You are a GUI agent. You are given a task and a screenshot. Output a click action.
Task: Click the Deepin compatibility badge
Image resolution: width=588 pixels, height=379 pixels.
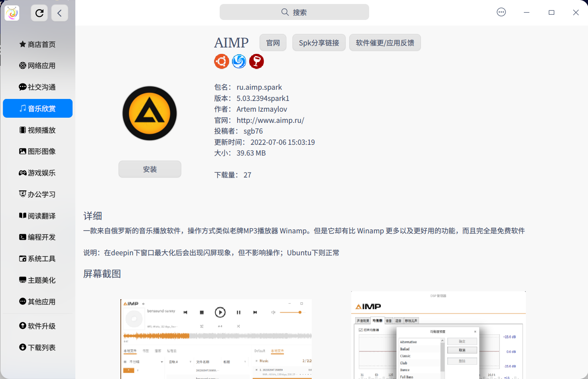pos(239,61)
